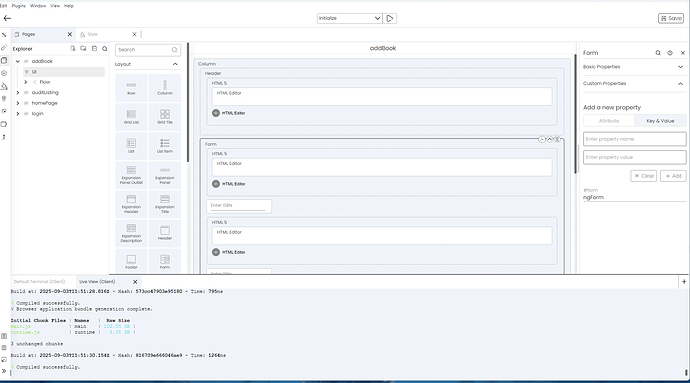Choose the Grid Tile component
The image size is (690, 383).
(x=165, y=117)
